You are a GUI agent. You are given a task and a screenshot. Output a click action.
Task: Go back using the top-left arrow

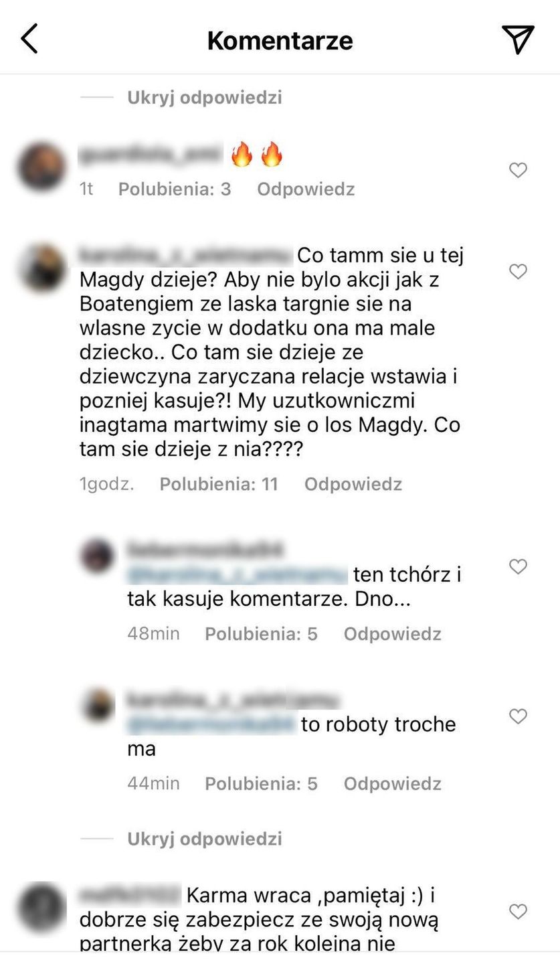coord(29,39)
